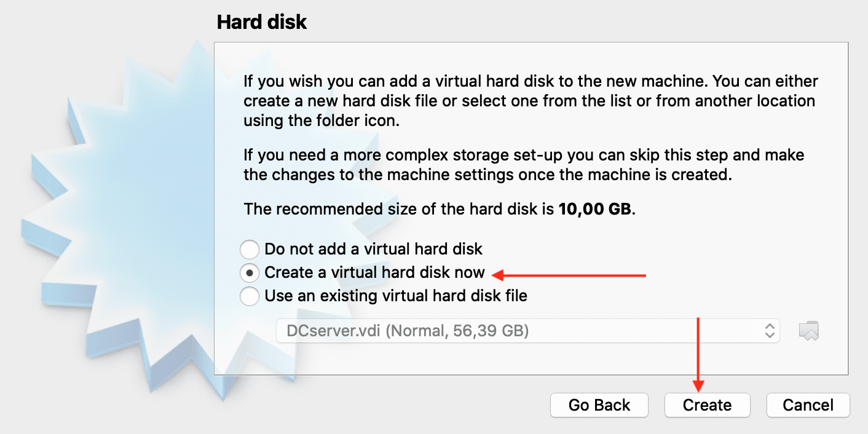Cancel the hard disk wizard
Viewport: 868px width, 434px height.
point(808,405)
